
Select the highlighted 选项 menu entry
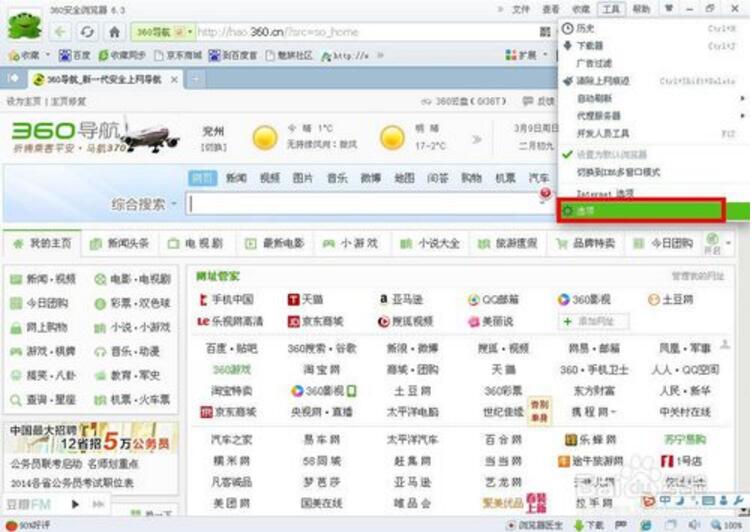tap(654, 211)
